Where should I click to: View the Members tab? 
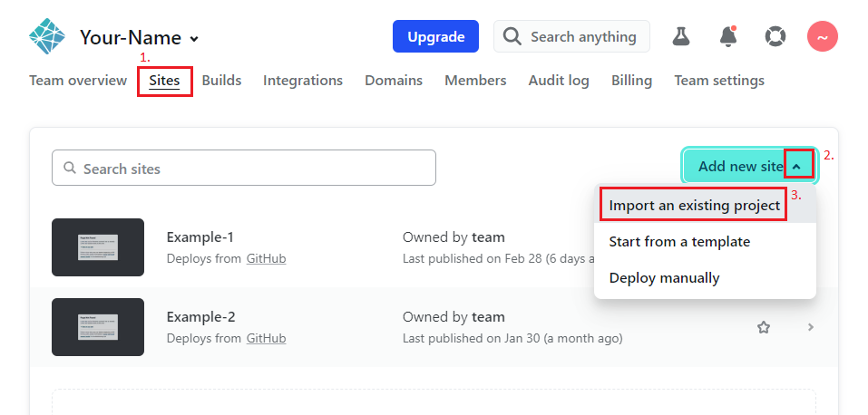pos(475,81)
